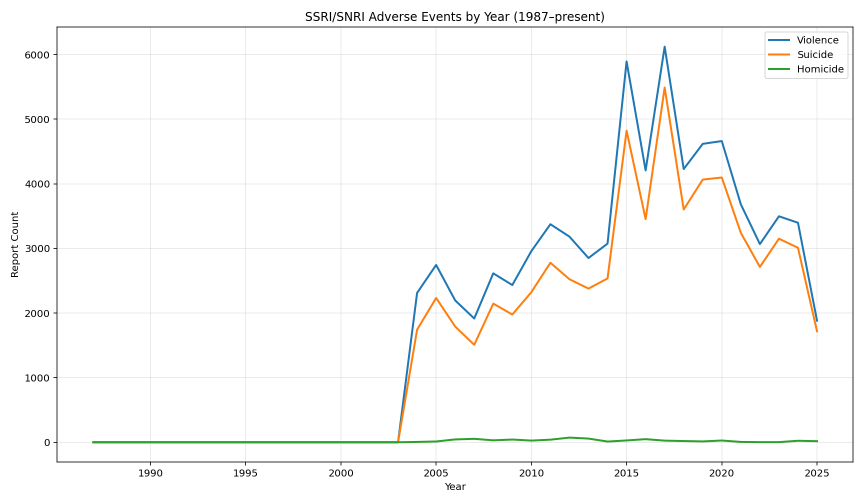Click the Violence line's highest peak at 2017

point(664,47)
